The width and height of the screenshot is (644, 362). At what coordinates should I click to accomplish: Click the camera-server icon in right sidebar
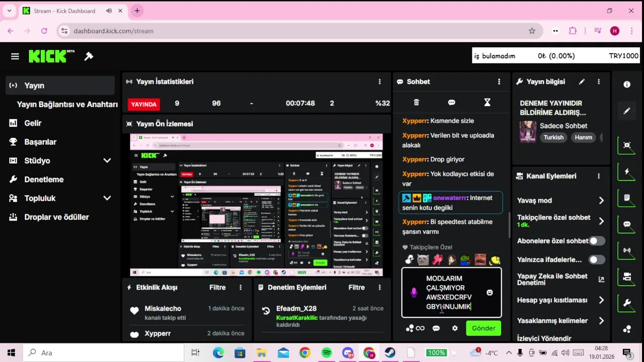(627, 277)
